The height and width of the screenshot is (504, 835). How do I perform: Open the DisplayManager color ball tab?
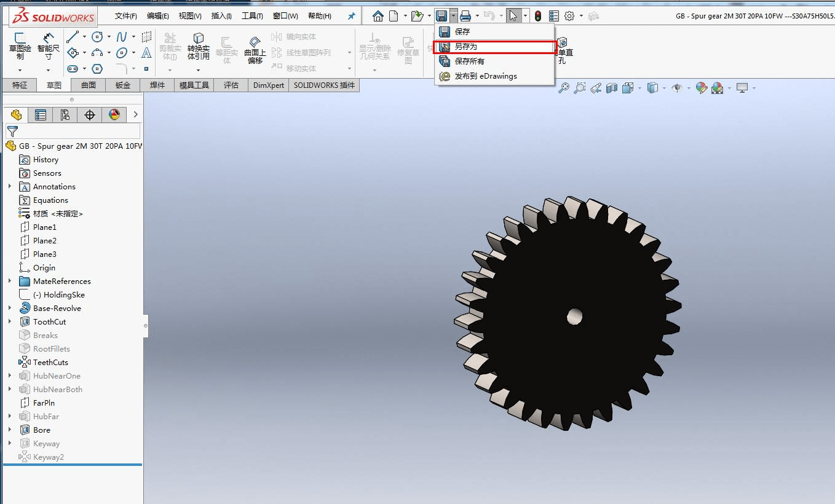point(114,115)
